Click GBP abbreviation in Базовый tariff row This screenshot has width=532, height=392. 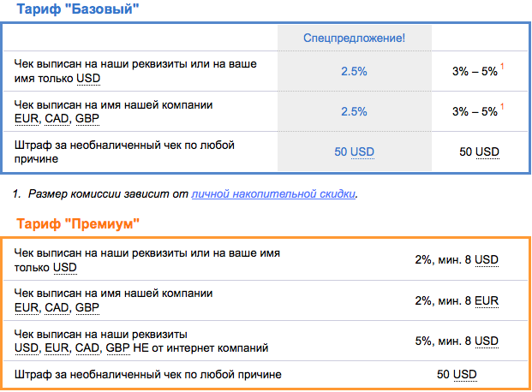[87, 118]
